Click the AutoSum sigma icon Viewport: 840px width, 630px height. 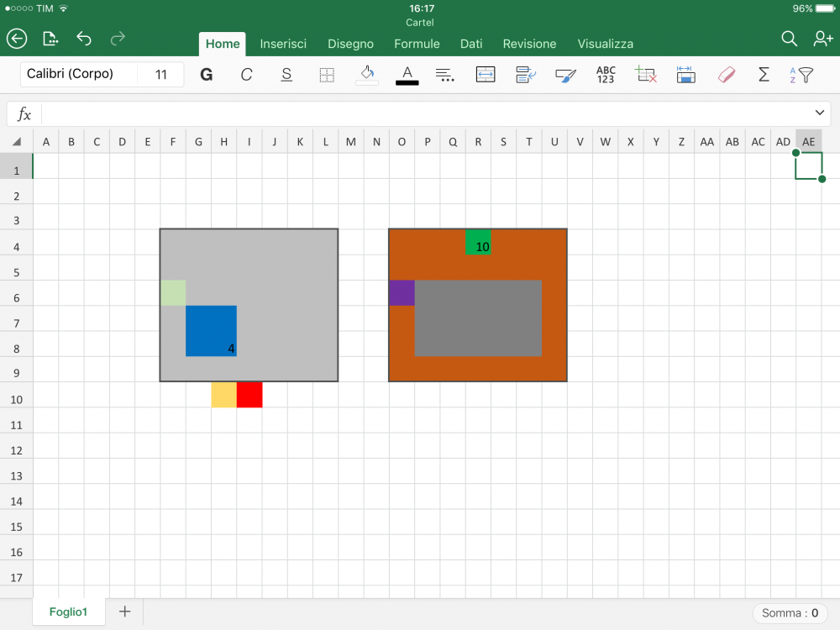pos(764,75)
